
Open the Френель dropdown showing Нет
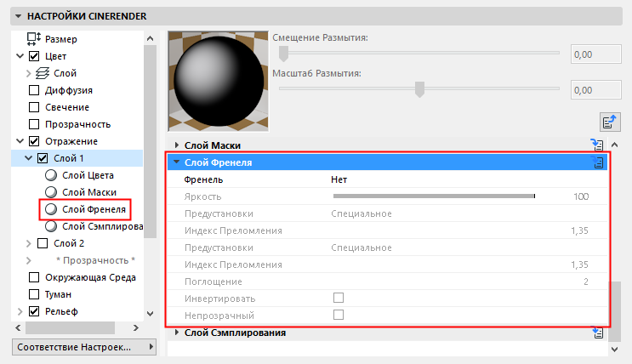(x=339, y=179)
